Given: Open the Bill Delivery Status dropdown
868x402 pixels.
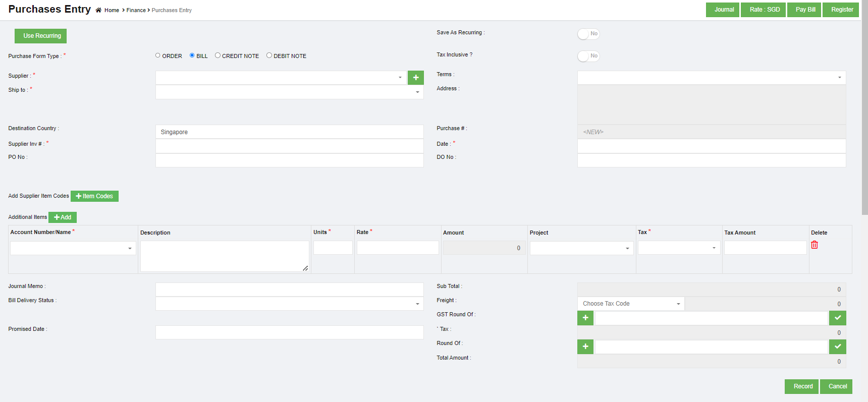Looking at the screenshot, I should coord(289,304).
